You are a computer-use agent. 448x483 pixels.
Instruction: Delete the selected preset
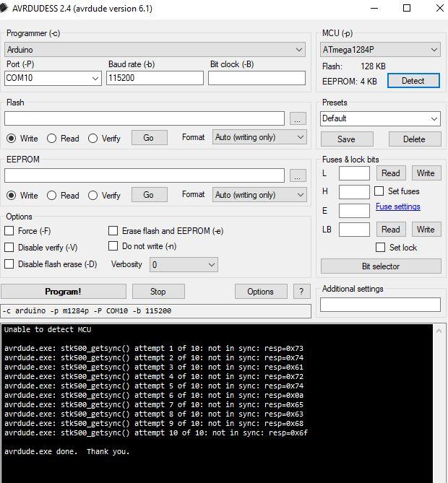point(415,139)
